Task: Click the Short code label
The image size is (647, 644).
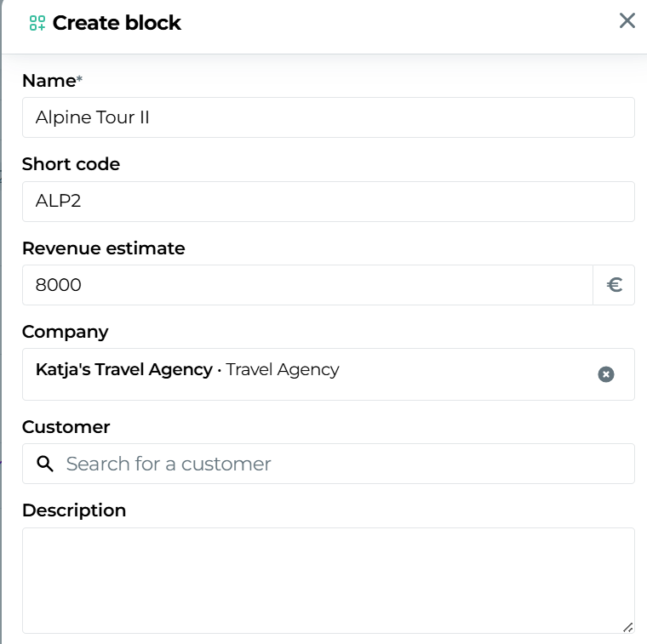Action: tap(71, 164)
